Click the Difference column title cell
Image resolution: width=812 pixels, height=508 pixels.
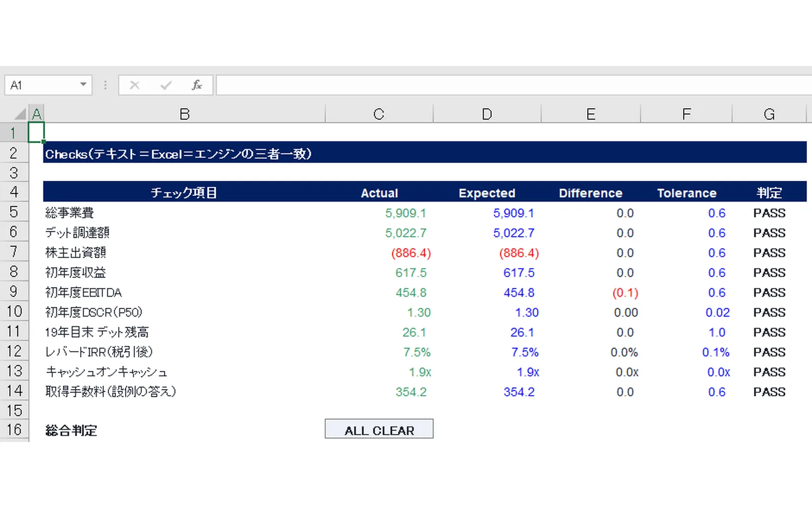(591, 193)
